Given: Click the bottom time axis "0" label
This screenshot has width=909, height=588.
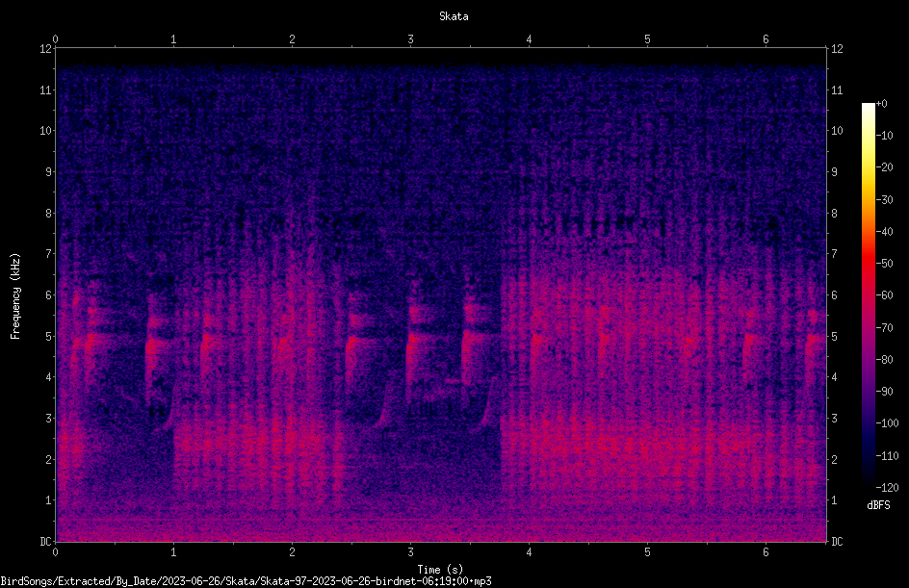Looking at the screenshot, I should click(x=55, y=552).
